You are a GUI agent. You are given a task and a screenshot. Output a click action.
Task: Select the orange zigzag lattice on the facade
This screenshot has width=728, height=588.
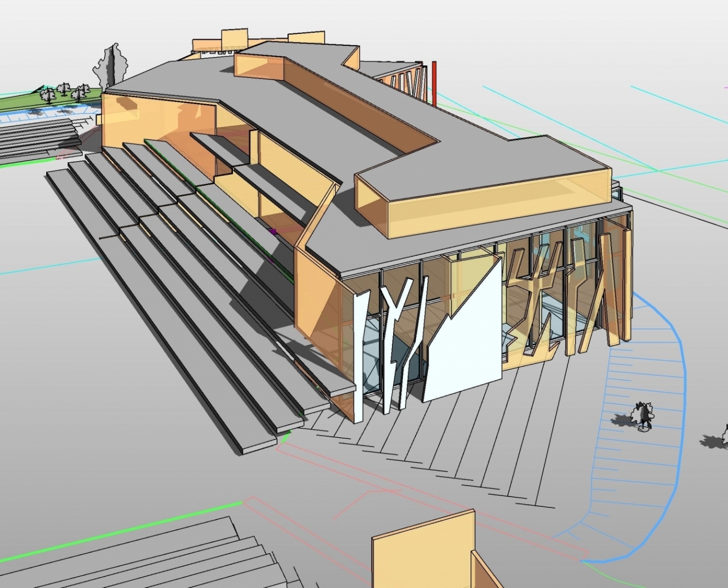(x=536, y=305)
